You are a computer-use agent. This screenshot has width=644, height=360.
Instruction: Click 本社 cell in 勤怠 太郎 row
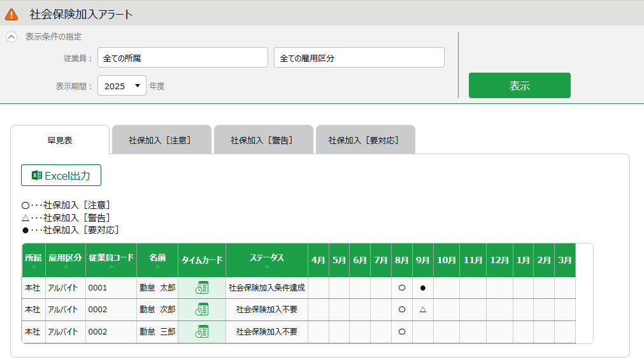tap(32, 287)
